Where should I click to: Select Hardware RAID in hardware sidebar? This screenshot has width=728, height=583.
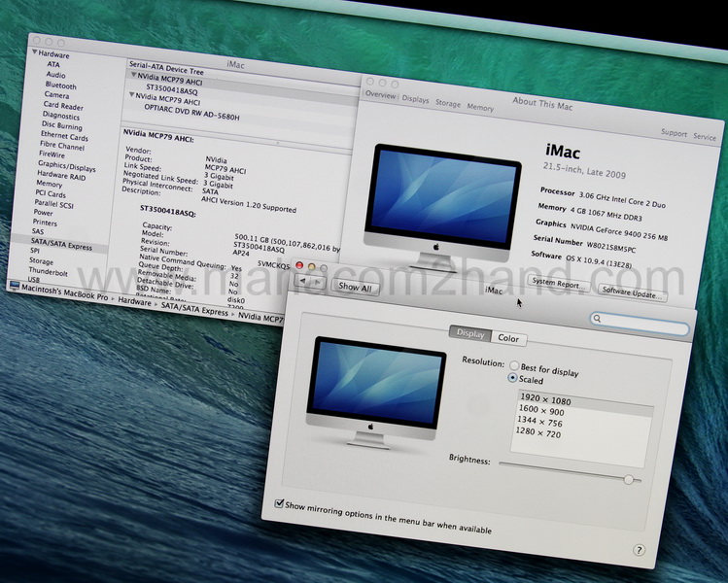(x=61, y=176)
